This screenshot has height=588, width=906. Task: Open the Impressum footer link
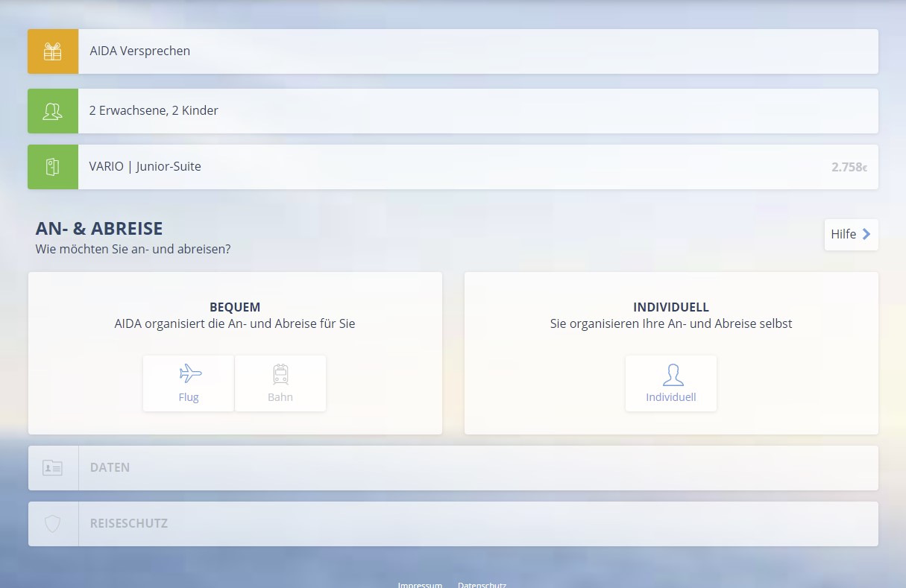pyautogui.click(x=420, y=585)
